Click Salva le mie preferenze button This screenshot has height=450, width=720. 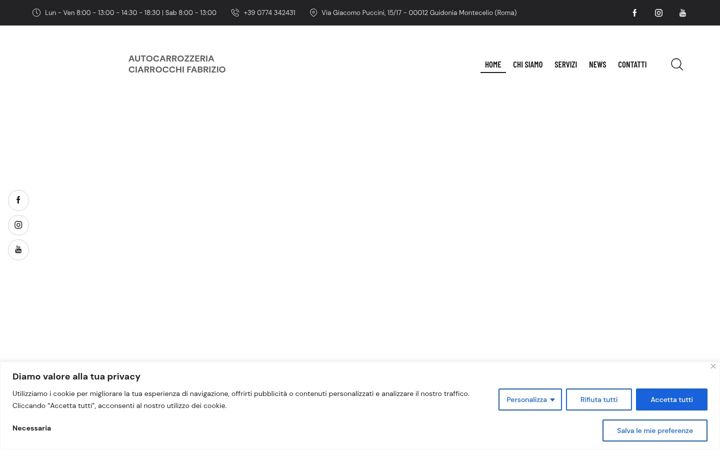click(x=655, y=430)
